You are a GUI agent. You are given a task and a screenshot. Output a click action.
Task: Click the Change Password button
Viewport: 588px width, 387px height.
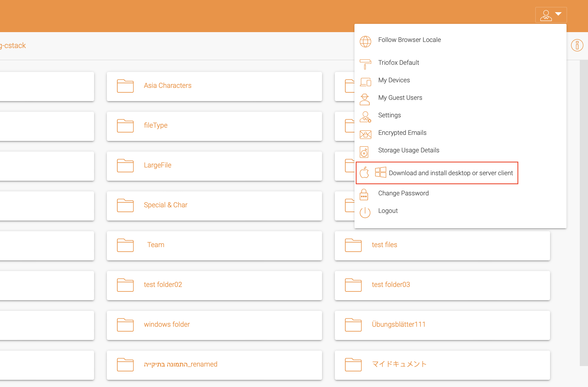click(x=403, y=193)
